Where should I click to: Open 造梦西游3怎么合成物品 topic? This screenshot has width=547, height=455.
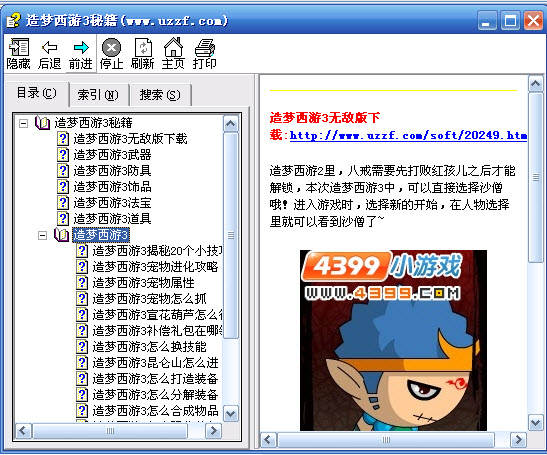155,411
